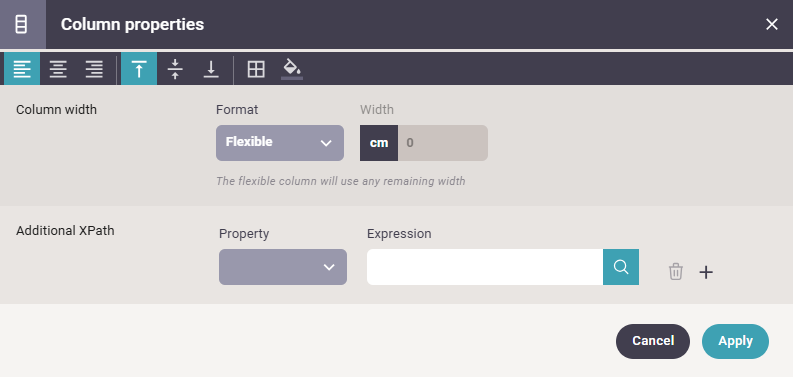The height and width of the screenshot is (377, 793).
Task: Open the fill color paint bucket
Action: pyautogui.click(x=292, y=69)
